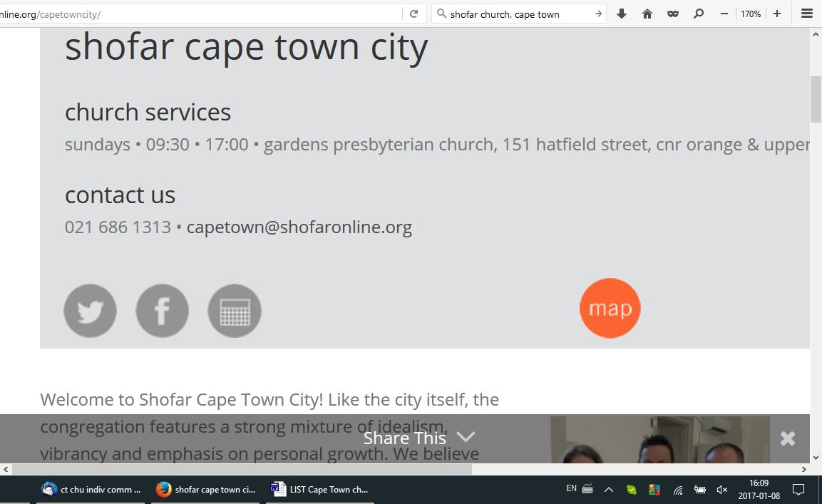
Task: Open the clock showing 16:09
Action: tap(759, 489)
